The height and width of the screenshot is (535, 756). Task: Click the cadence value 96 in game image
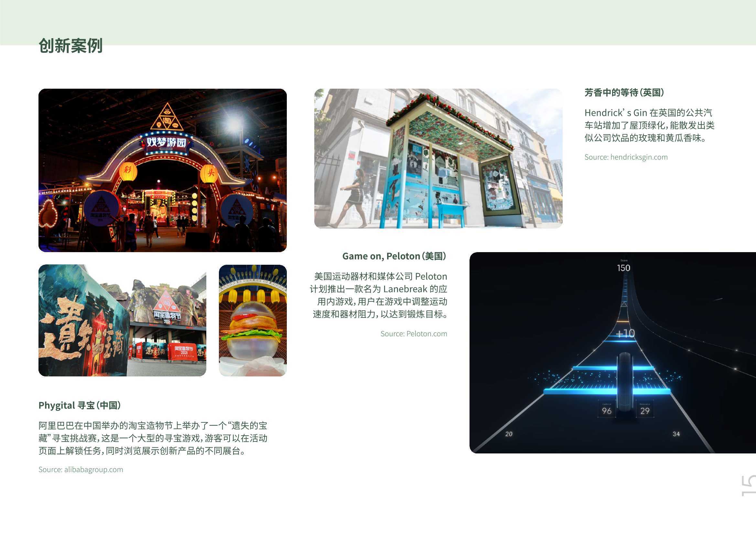[x=607, y=411]
